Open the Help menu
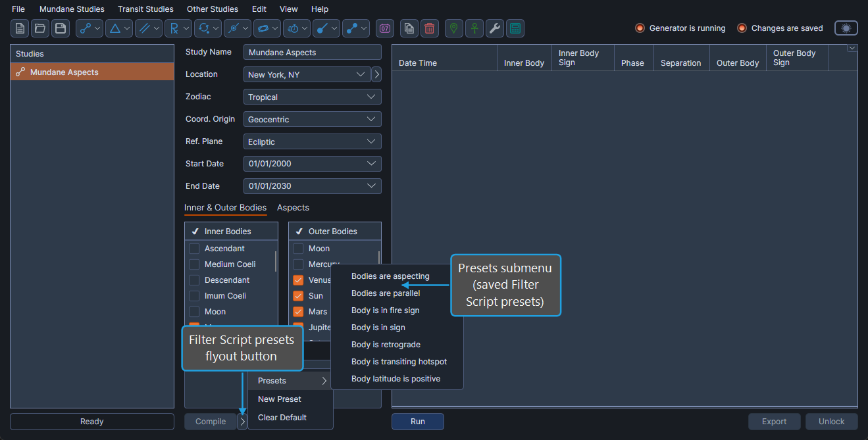The height and width of the screenshot is (440, 868). [x=320, y=9]
